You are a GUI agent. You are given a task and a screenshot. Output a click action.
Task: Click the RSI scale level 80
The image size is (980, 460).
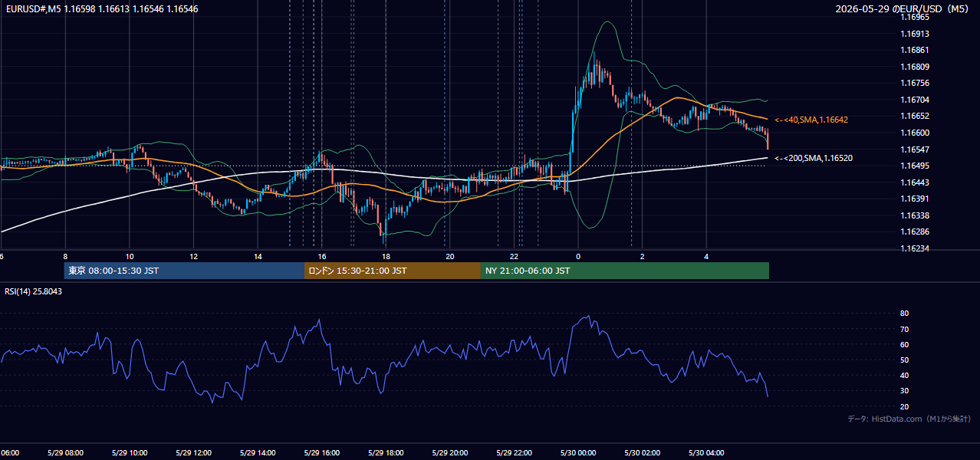click(905, 314)
